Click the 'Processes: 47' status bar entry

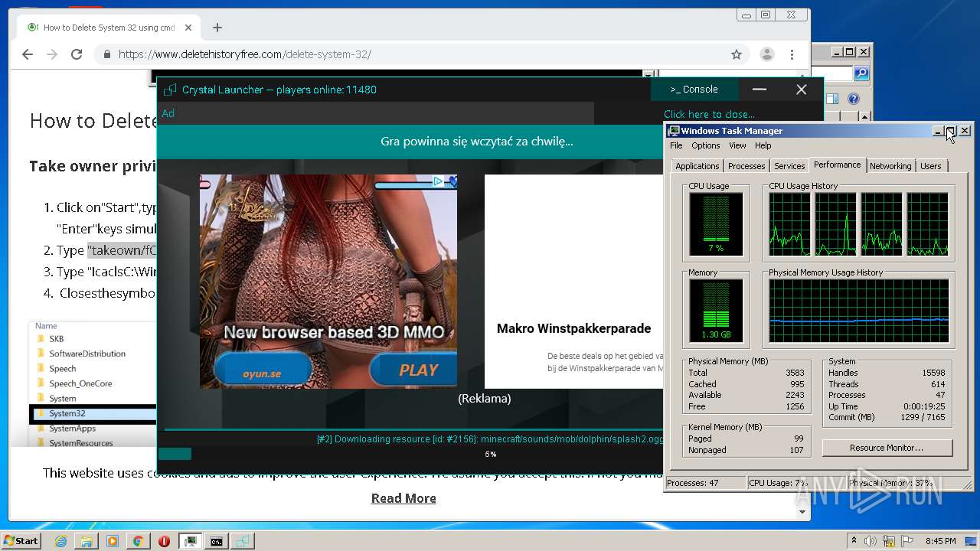click(705, 483)
